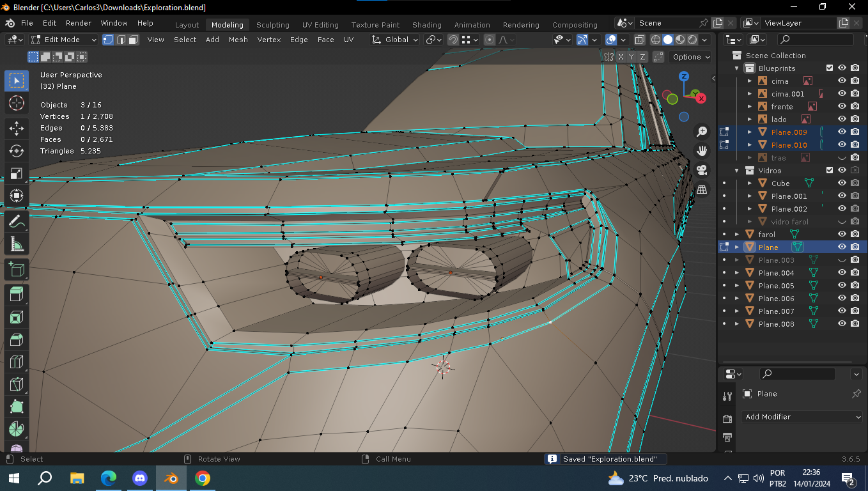Activate the Annotate tool

pyautogui.click(x=17, y=222)
